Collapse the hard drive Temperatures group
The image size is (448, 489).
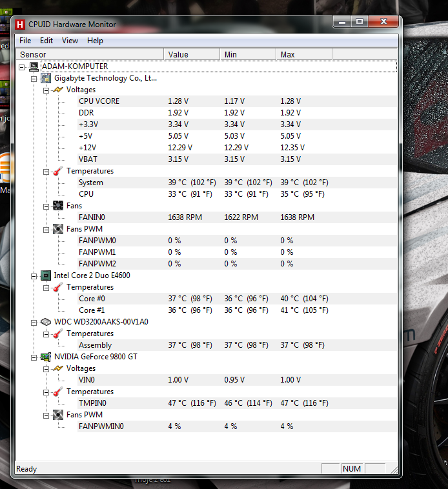pyautogui.click(x=46, y=334)
